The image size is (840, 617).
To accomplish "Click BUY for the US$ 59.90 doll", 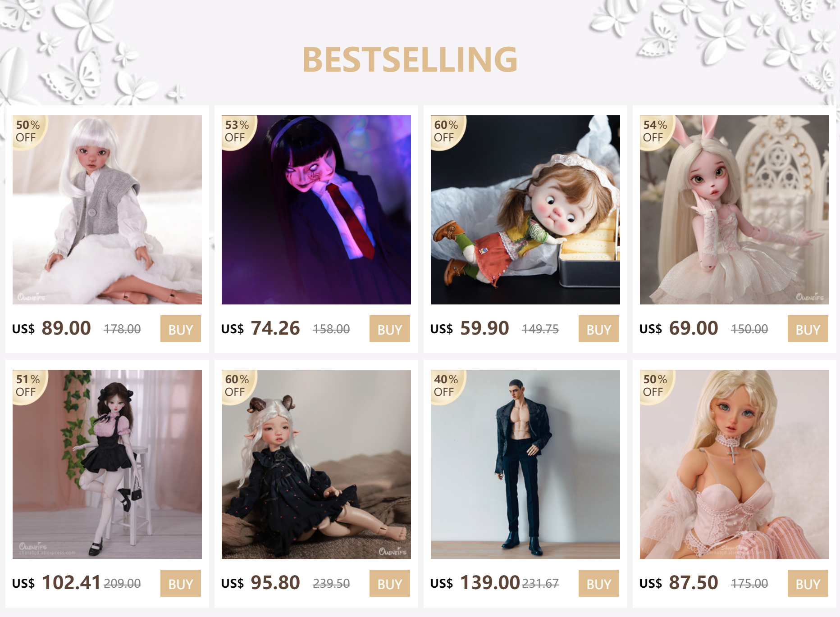I will coord(599,329).
